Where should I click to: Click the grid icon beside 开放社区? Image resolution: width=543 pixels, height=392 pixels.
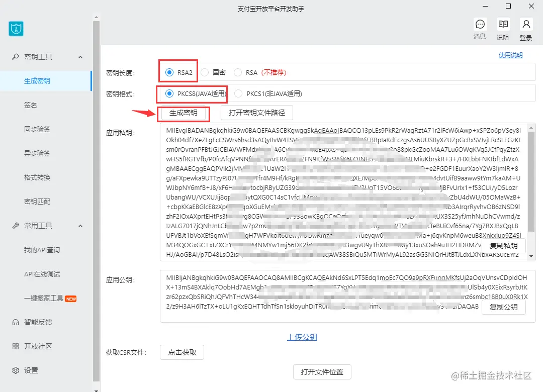click(16, 346)
